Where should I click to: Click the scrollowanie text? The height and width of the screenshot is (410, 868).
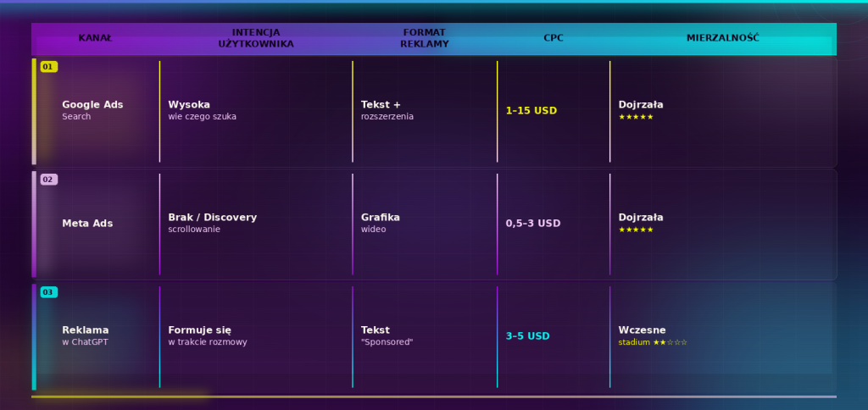[x=194, y=230]
